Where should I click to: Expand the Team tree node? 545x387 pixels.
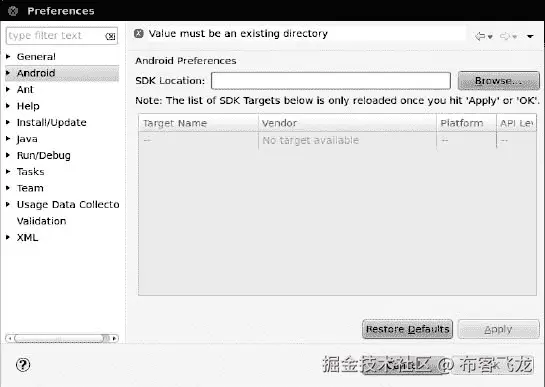[8, 188]
